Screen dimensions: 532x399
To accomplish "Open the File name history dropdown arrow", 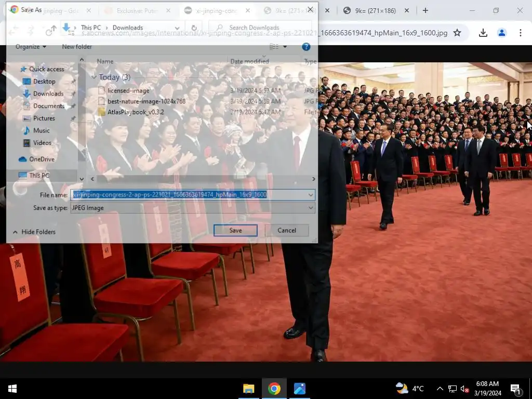I will click(x=311, y=195).
